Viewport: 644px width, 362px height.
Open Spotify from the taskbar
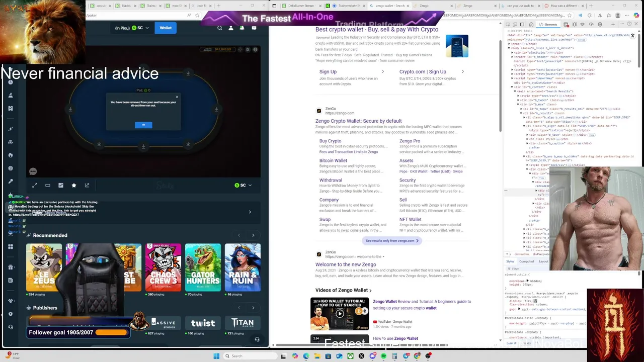(383, 356)
